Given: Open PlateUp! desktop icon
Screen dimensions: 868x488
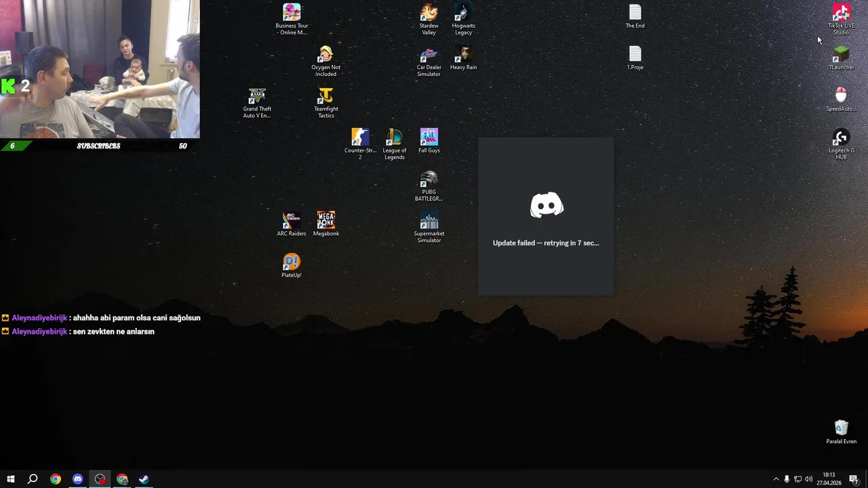Looking at the screenshot, I should point(292,266).
